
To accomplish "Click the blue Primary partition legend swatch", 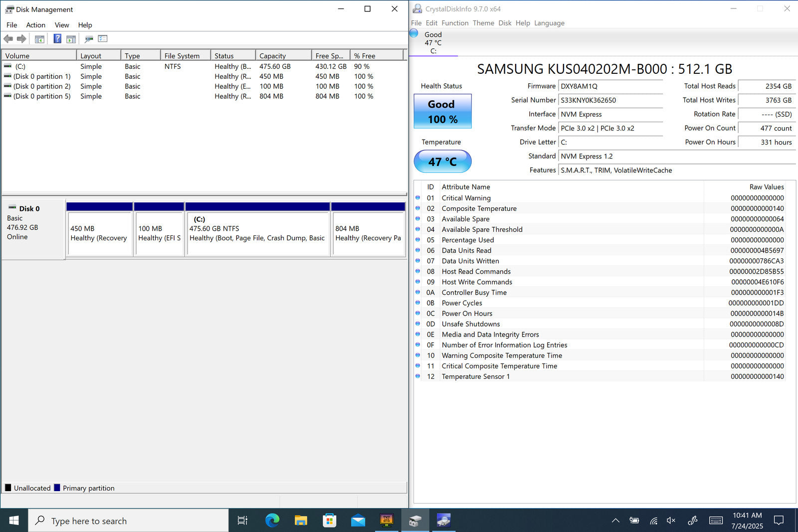I will [57, 488].
